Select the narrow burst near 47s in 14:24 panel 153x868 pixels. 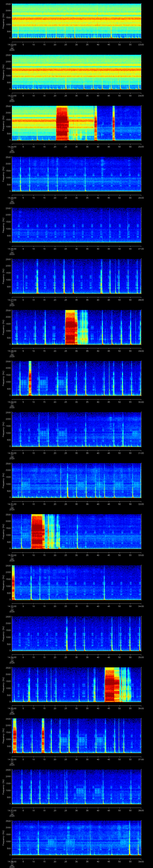point(114,123)
